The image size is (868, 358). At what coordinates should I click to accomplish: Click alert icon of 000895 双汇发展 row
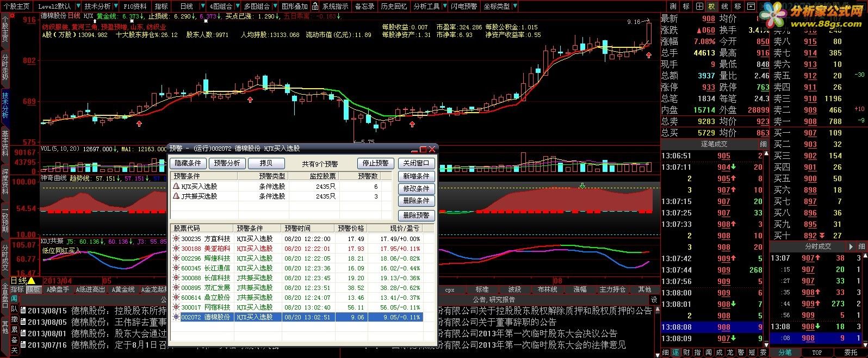[176, 287]
